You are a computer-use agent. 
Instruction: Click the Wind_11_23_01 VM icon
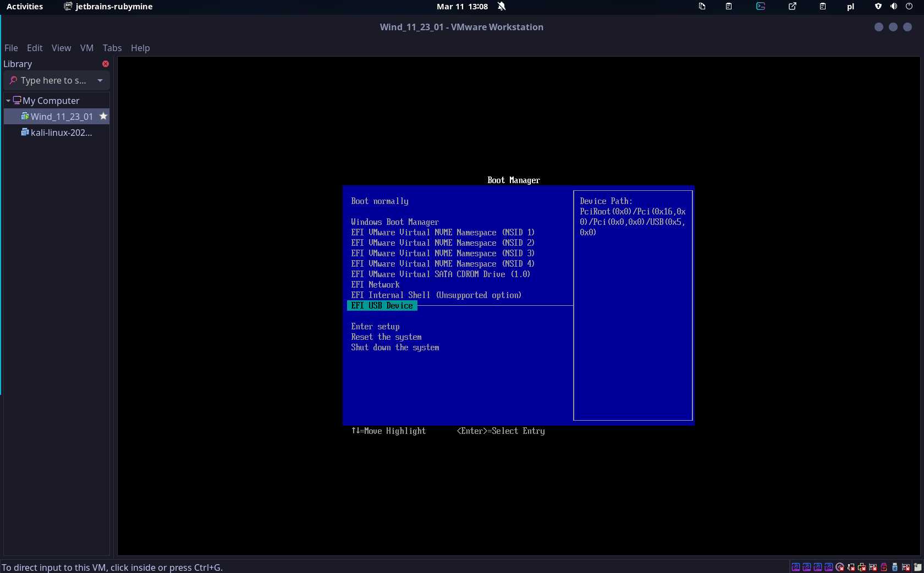point(25,116)
